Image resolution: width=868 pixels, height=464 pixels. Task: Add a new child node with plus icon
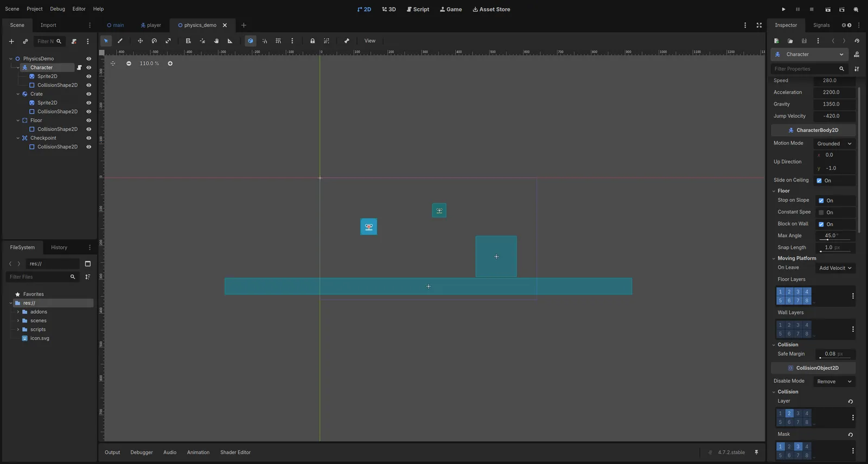[11, 41]
